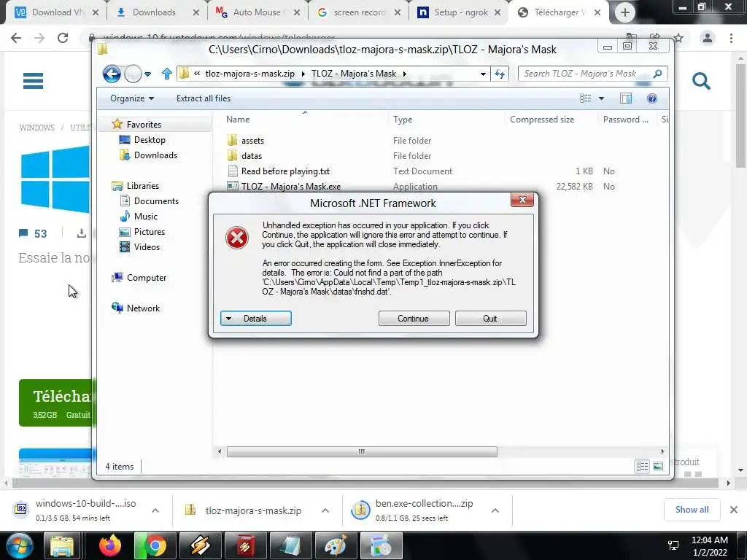
Task: Click Show all downloads
Action: [x=692, y=510]
